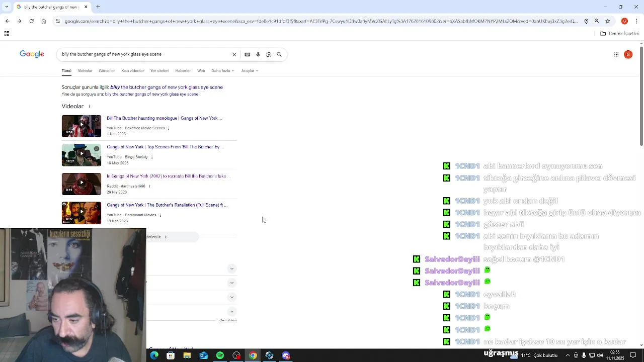Click the location icon in address bar
The width and height of the screenshot is (644, 362).
(586, 21)
